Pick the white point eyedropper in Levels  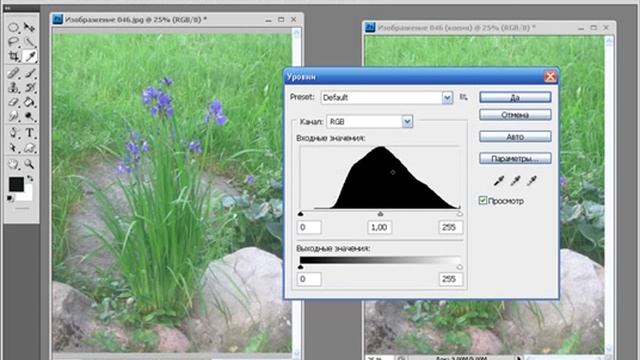point(531,180)
